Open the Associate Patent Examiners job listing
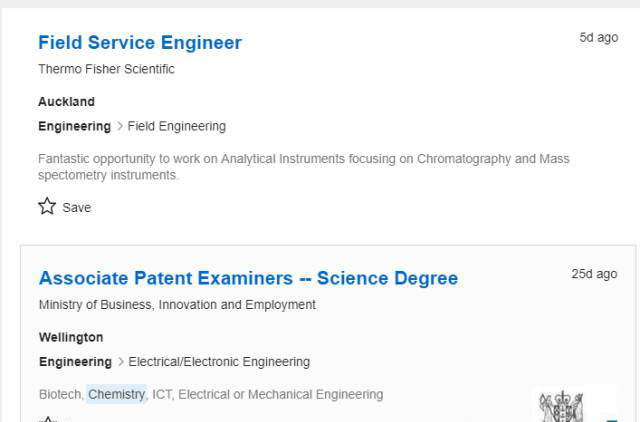 click(x=248, y=278)
